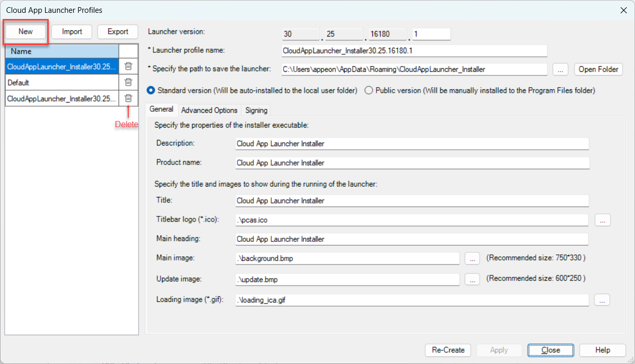This screenshot has height=364, width=635.
Task: Click the trash icon for Default profile
Action: pos(128,82)
